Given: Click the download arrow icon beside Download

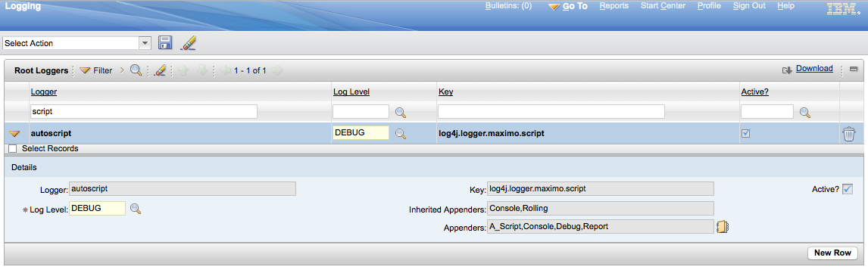Looking at the screenshot, I should point(787,70).
